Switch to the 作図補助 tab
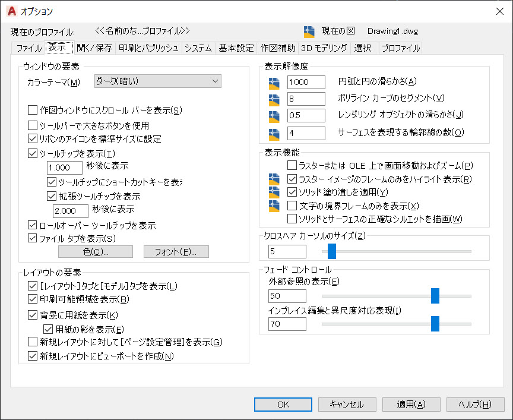Viewport: 513px width, 420px height. (x=278, y=48)
